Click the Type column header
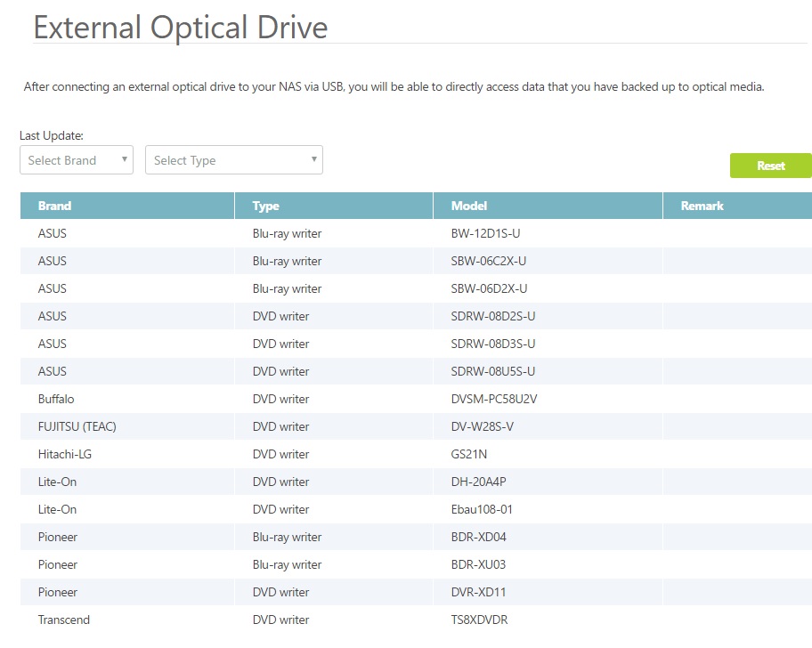This screenshot has width=812, height=648. [x=334, y=206]
